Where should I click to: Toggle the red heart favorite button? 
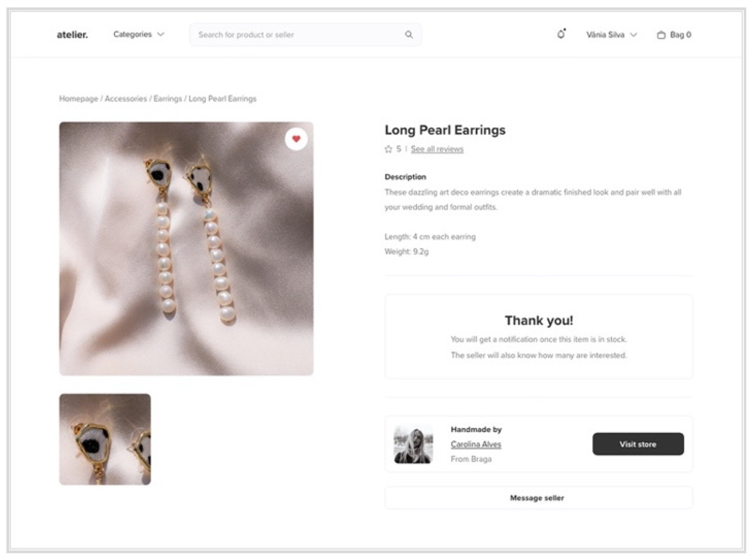pos(296,139)
